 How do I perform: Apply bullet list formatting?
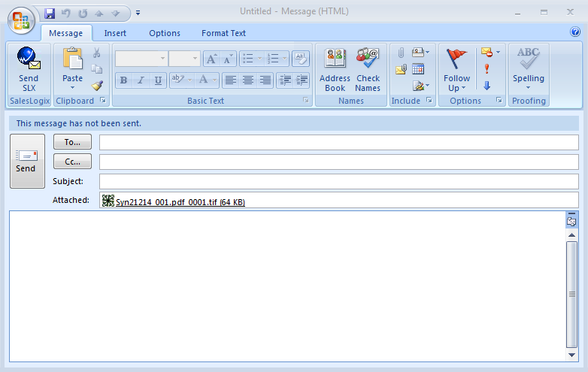click(247, 59)
